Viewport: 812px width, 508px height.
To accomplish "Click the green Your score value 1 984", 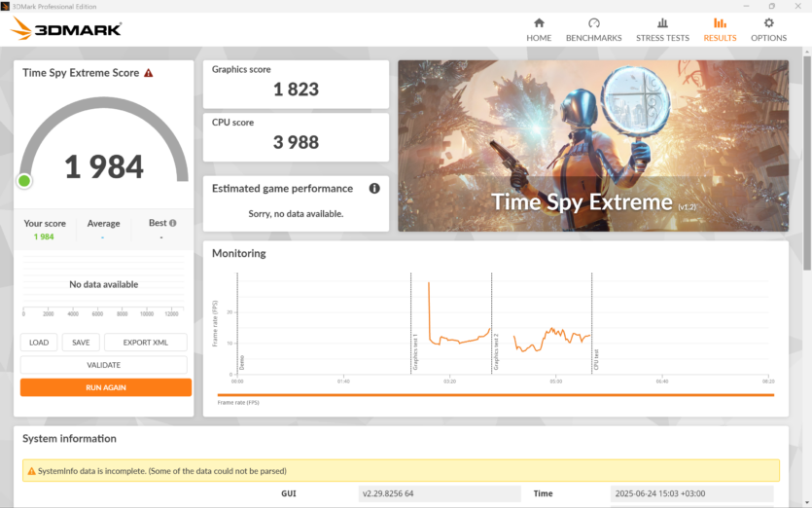I will tap(44, 236).
